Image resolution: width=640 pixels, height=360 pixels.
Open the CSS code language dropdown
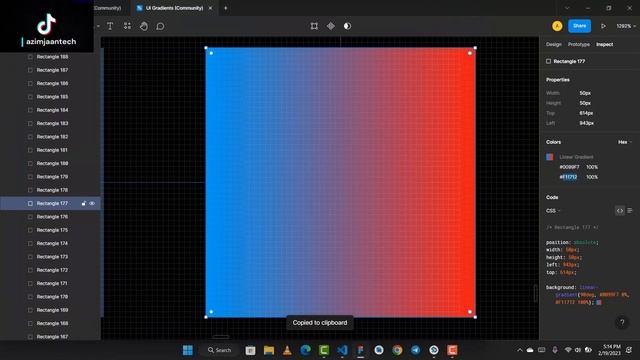point(553,211)
